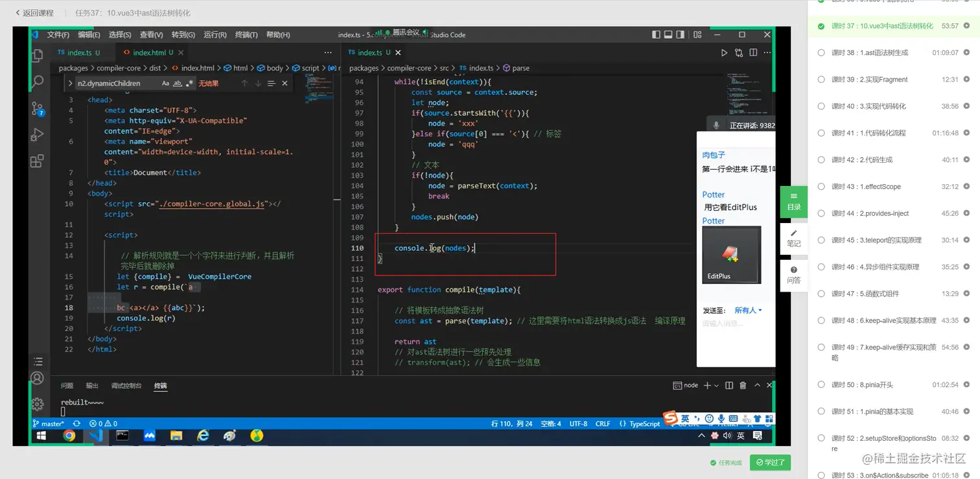Screen dimensions: 980x479
Task: Open the recipient dropdown 所有人
Action: pyautogui.click(x=748, y=310)
